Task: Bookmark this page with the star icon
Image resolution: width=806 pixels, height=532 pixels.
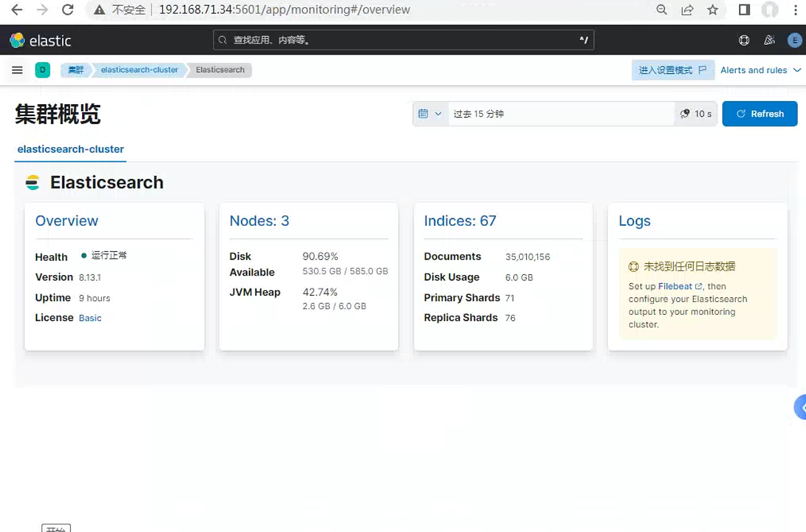Action: point(713,10)
